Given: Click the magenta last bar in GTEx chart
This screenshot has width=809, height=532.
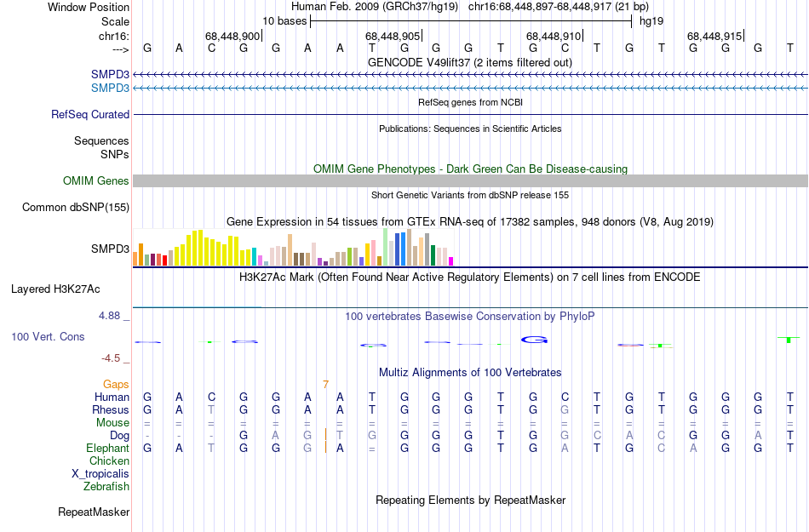Looking at the screenshot, I should [451, 261].
